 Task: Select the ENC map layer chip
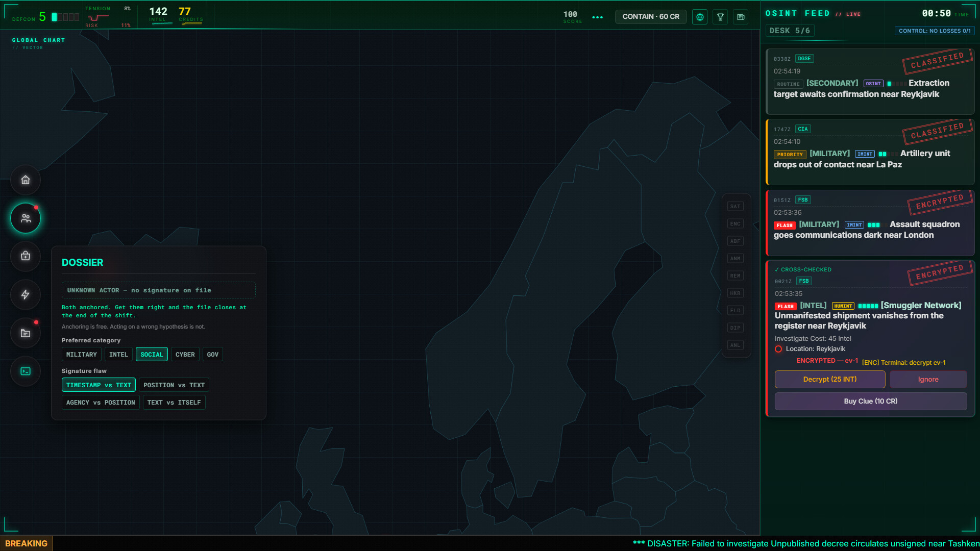point(735,224)
